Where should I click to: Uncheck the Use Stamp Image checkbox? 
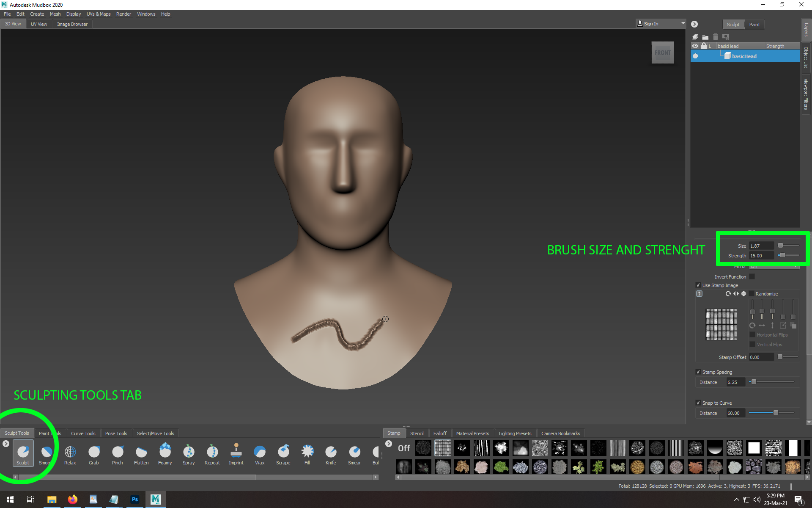(x=698, y=285)
